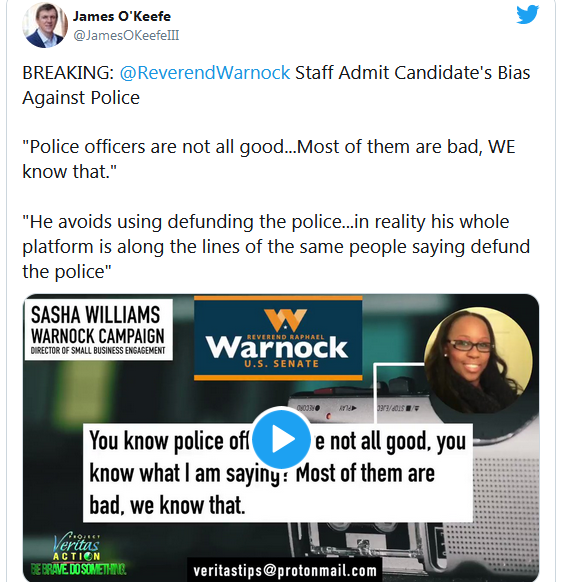Click the Project Veritas Action logo
Screen dimensions: 574x582
pyautogui.click(x=76, y=547)
